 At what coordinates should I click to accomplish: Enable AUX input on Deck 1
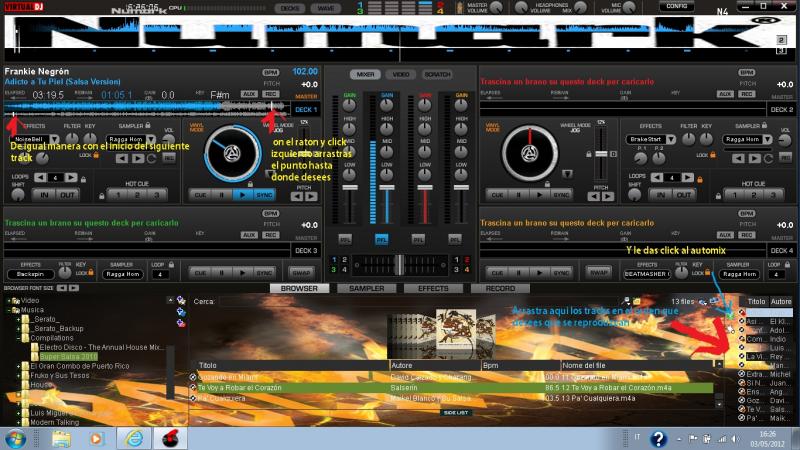249,94
